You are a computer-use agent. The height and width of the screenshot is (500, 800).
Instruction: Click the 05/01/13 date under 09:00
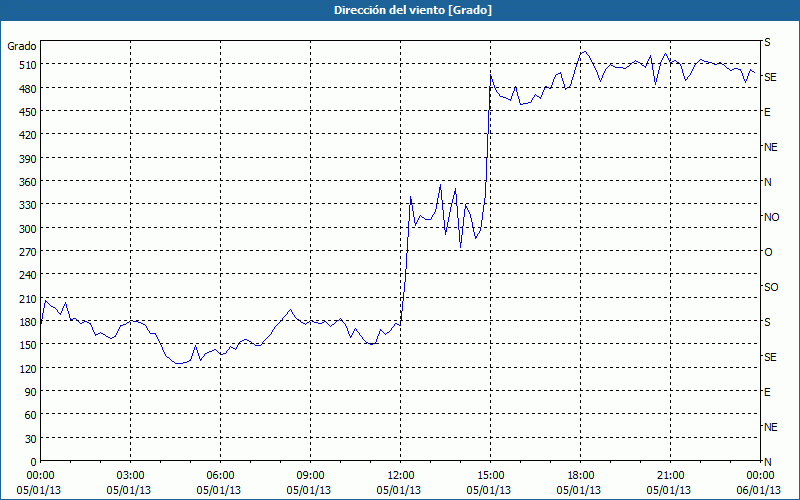click(x=309, y=490)
